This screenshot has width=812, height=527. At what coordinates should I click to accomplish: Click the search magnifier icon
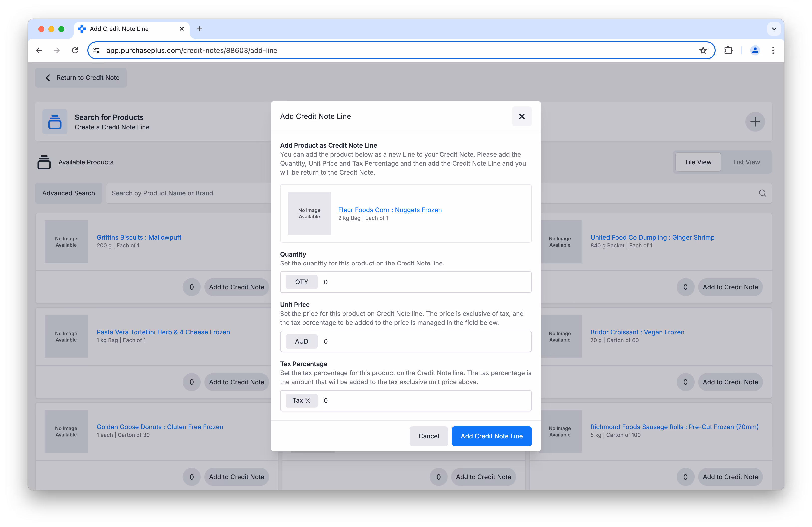pyautogui.click(x=762, y=193)
